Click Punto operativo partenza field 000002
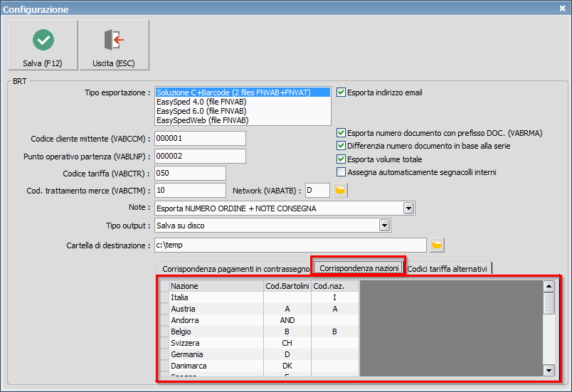The height and width of the screenshot is (392, 572). tap(201, 156)
